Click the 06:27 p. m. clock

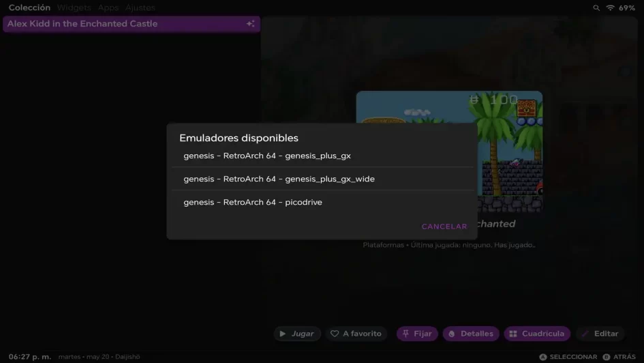(x=30, y=357)
